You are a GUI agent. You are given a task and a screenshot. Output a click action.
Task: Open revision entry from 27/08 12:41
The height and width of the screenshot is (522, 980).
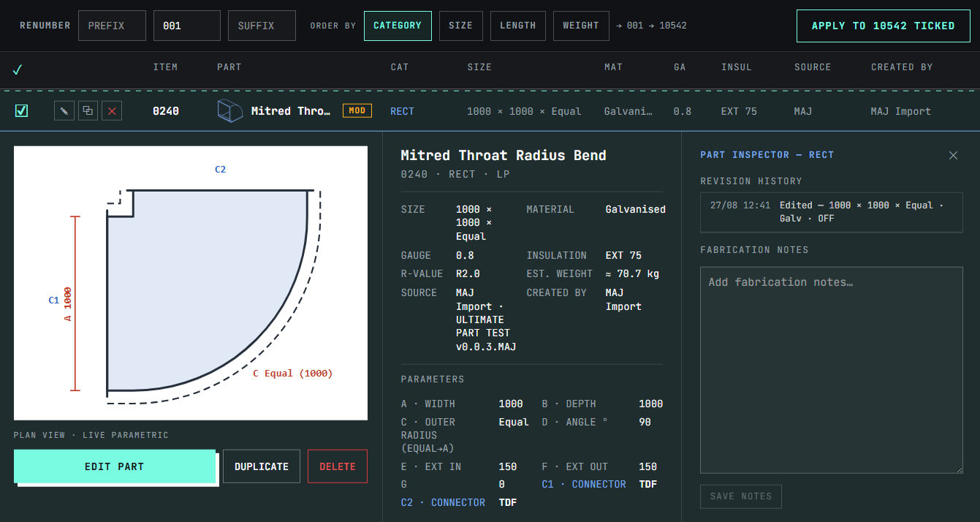click(x=832, y=212)
